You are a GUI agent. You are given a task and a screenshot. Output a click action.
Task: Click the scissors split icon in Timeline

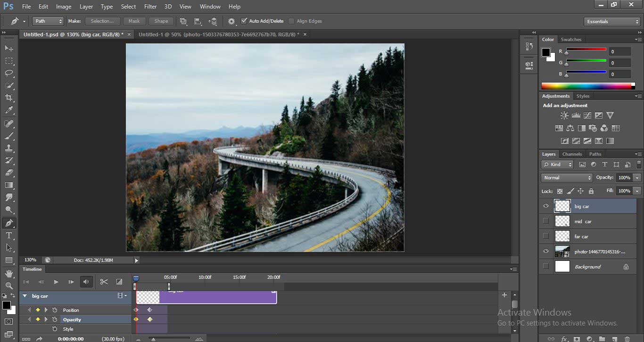coord(104,282)
